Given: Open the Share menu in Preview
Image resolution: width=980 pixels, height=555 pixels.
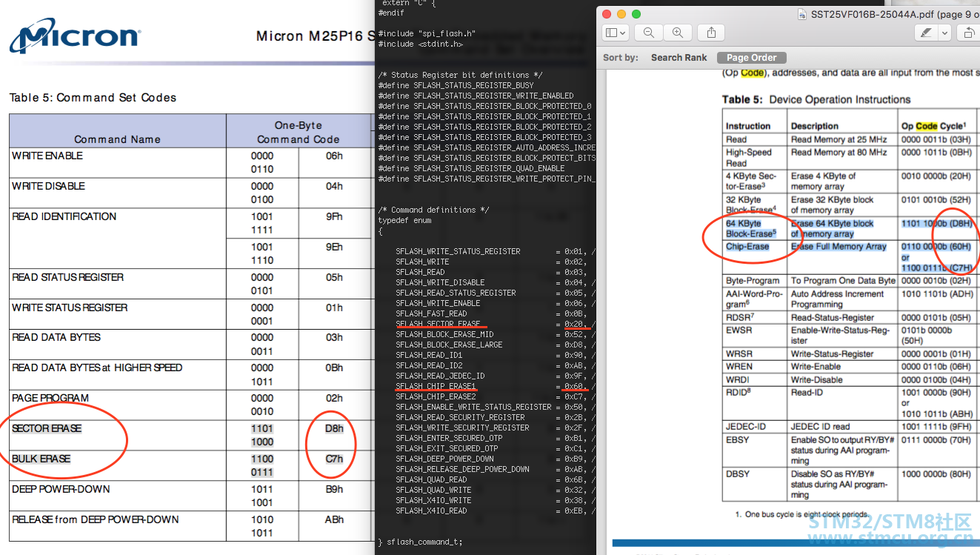Looking at the screenshot, I should point(711,33).
